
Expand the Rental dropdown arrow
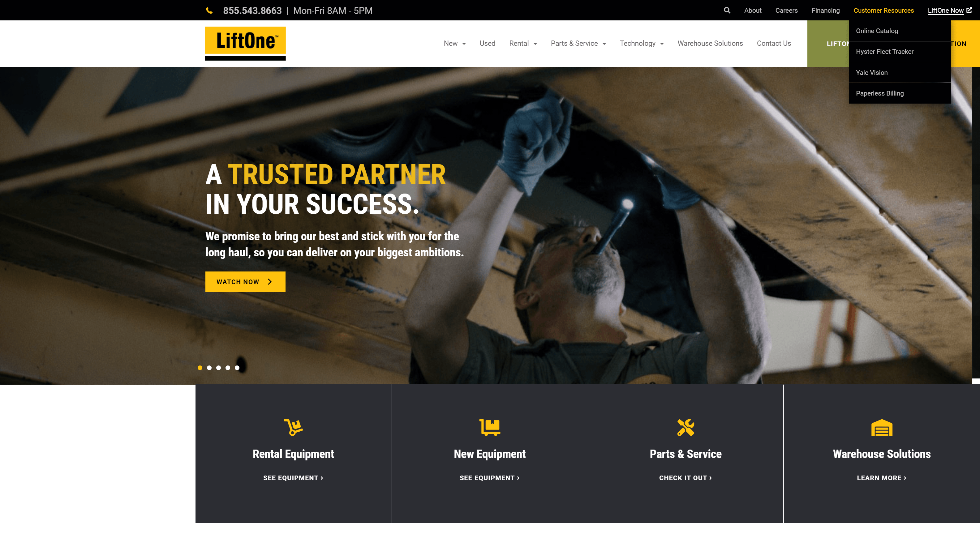point(535,44)
